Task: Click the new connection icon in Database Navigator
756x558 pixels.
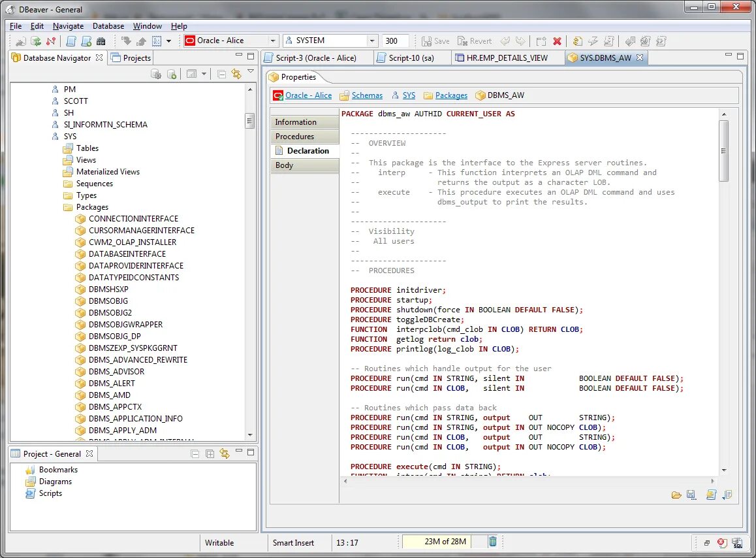Action: tap(172, 74)
